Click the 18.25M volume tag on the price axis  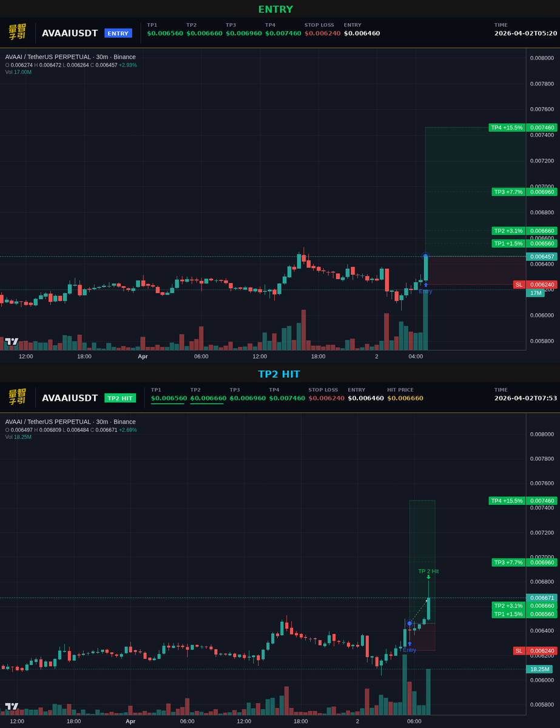click(x=539, y=669)
